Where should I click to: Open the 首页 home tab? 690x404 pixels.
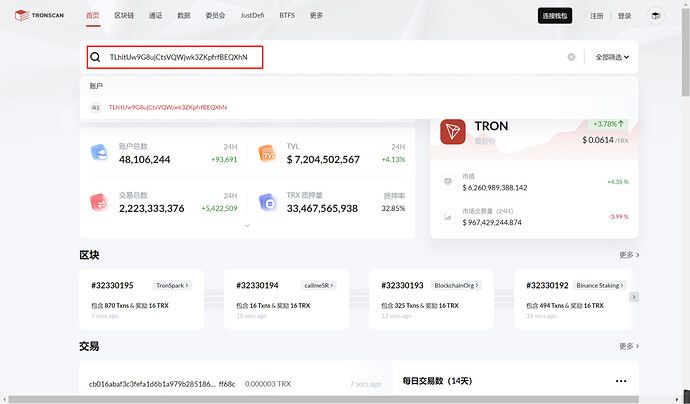(93, 15)
